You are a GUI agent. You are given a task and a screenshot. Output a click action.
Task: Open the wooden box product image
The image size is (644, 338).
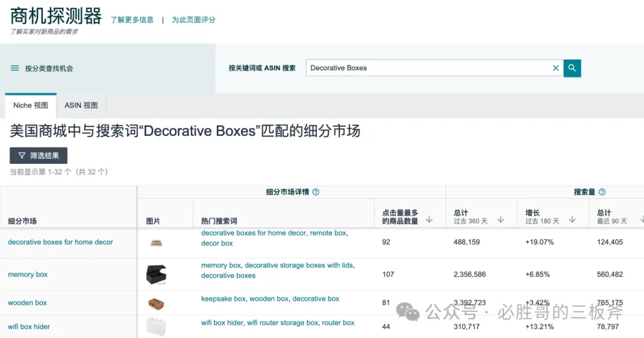tap(156, 304)
